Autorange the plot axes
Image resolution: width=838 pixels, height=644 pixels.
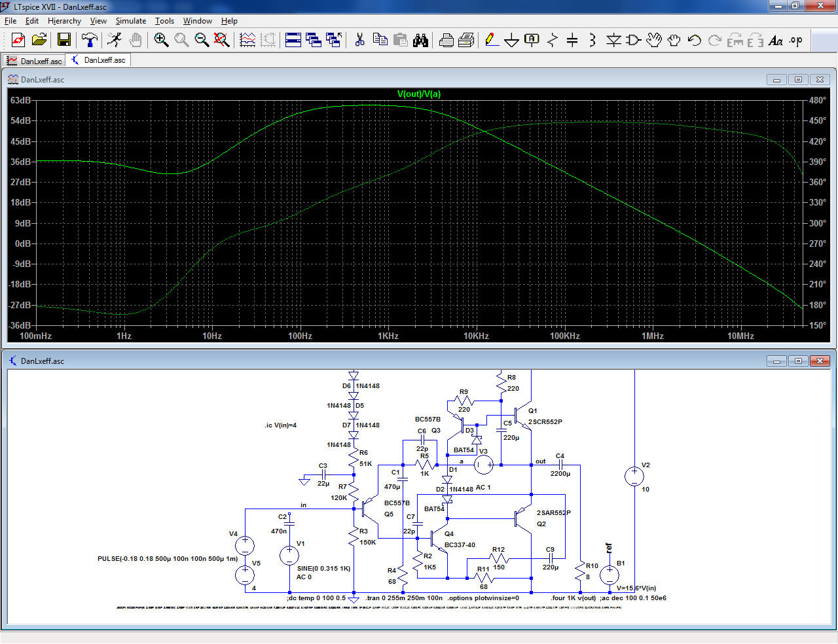pos(247,41)
